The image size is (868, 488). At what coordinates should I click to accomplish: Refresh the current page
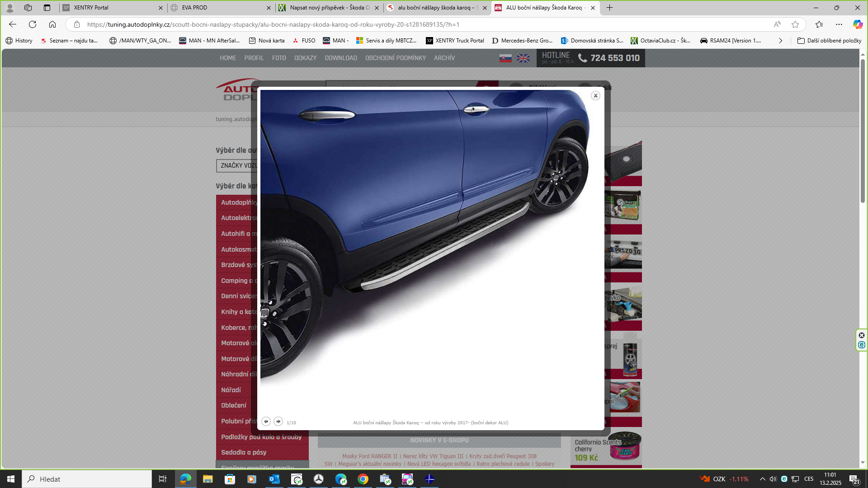pyautogui.click(x=33, y=24)
